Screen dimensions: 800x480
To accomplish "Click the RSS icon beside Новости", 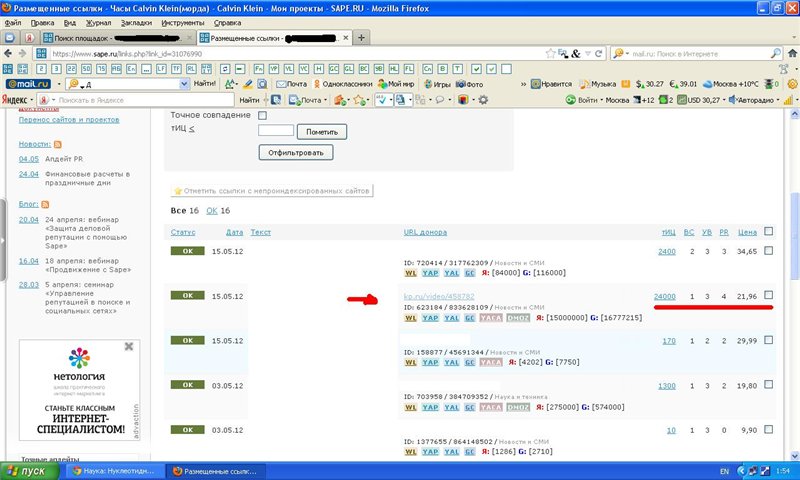I will click(58, 144).
